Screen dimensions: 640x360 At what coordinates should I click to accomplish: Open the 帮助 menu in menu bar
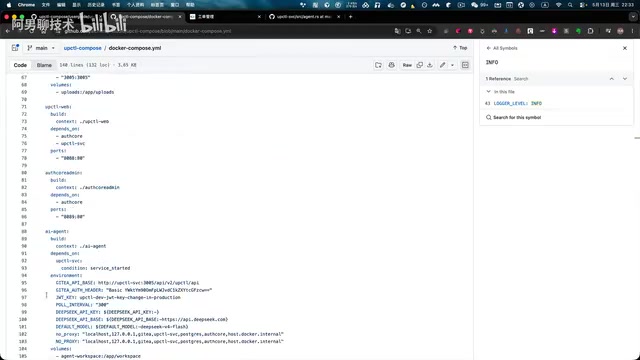point(190,5)
